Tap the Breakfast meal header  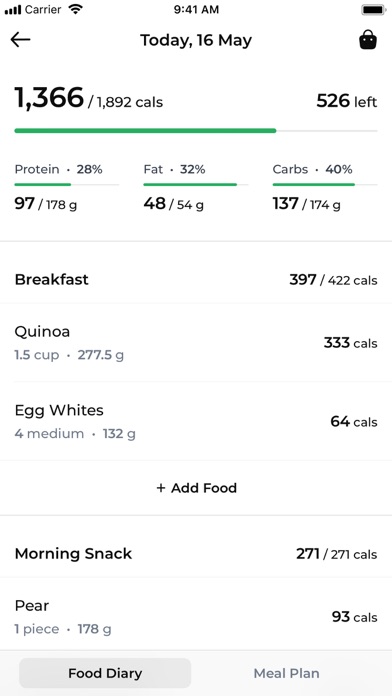(x=196, y=280)
